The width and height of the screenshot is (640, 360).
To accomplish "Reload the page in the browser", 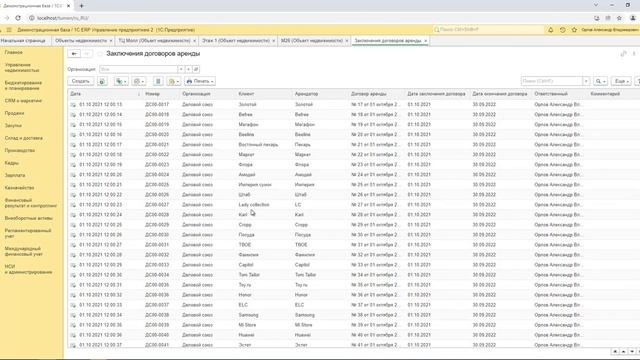I will [18, 18].
